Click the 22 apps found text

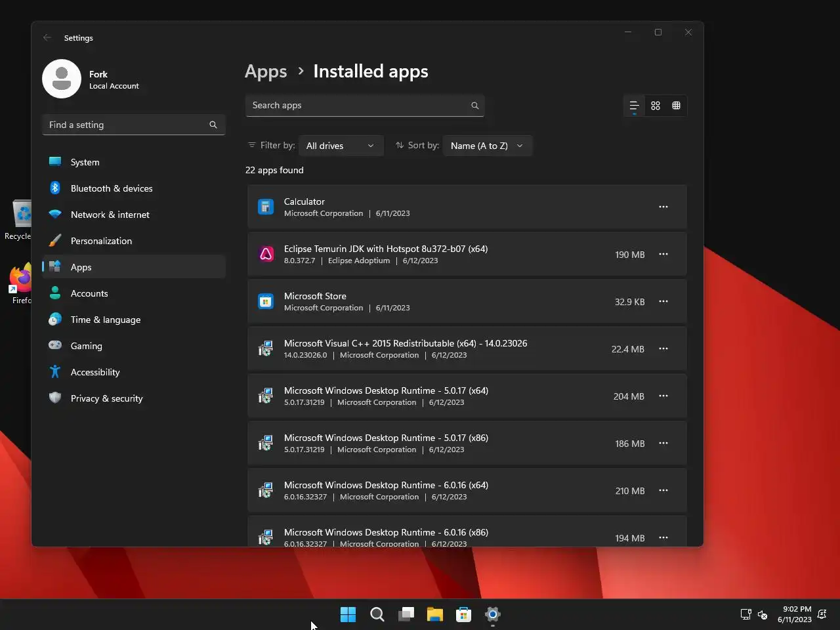click(x=274, y=170)
